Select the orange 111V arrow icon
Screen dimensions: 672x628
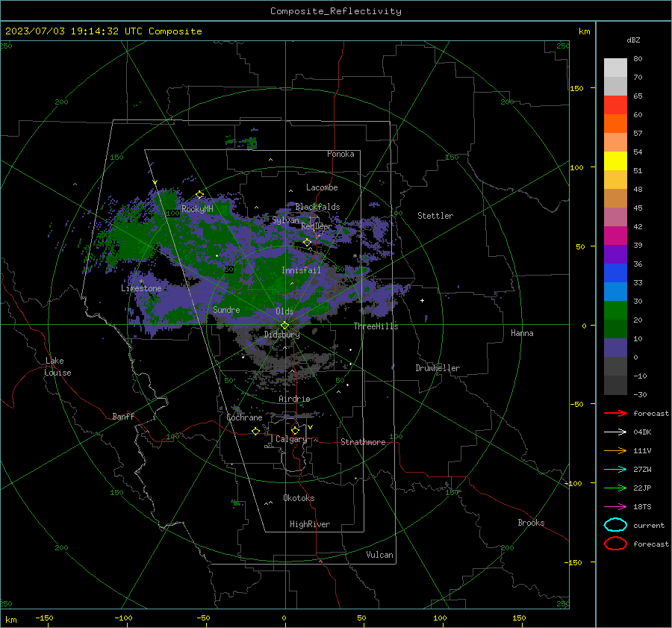[x=615, y=450]
